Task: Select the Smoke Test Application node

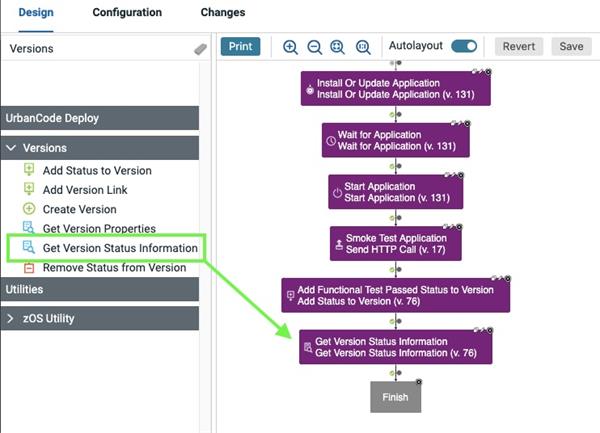Action: pos(396,244)
